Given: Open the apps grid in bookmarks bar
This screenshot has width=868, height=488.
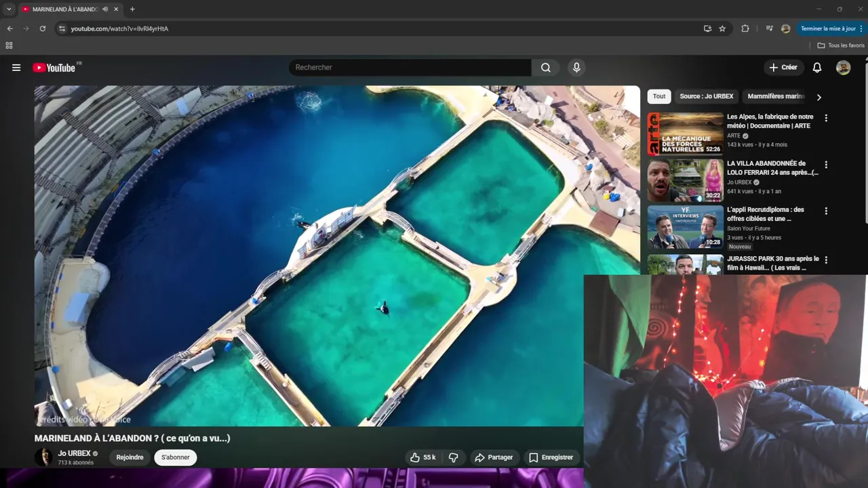Looking at the screenshot, I should point(9,45).
